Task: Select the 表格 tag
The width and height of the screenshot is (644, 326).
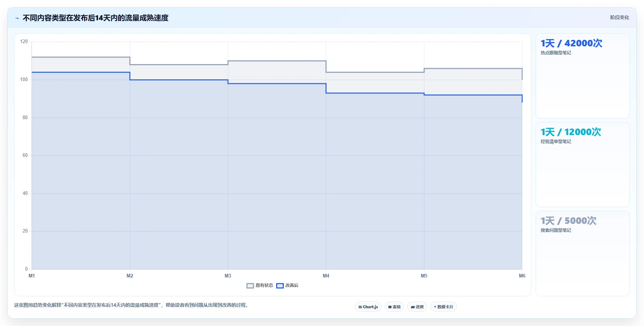Action: pyautogui.click(x=394, y=307)
